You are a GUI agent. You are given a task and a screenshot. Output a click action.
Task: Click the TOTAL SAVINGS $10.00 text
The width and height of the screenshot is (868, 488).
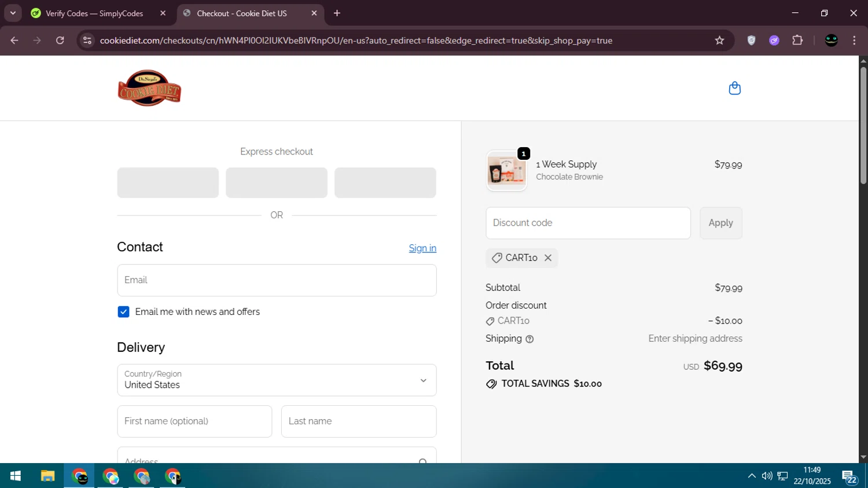[551, 384]
